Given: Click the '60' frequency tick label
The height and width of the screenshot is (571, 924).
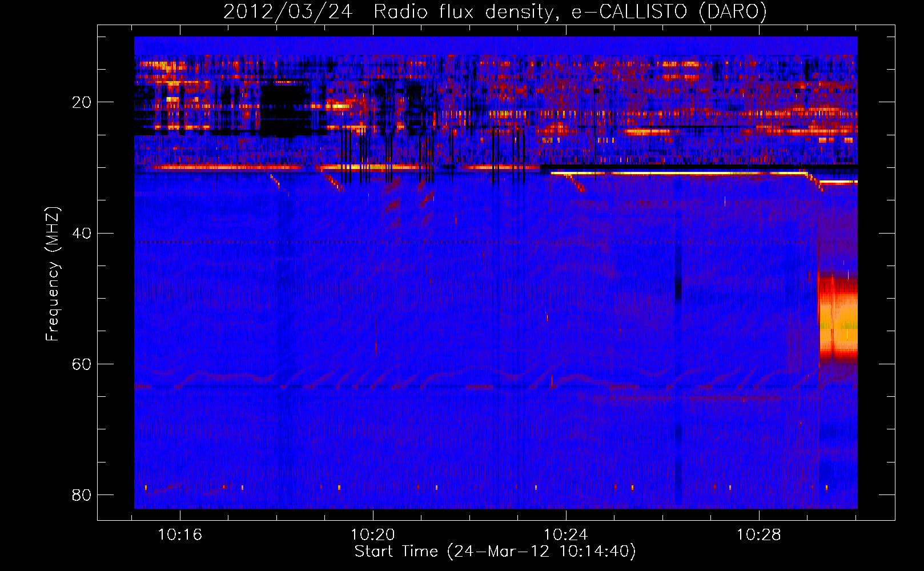Looking at the screenshot, I should (x=82, y=364).
